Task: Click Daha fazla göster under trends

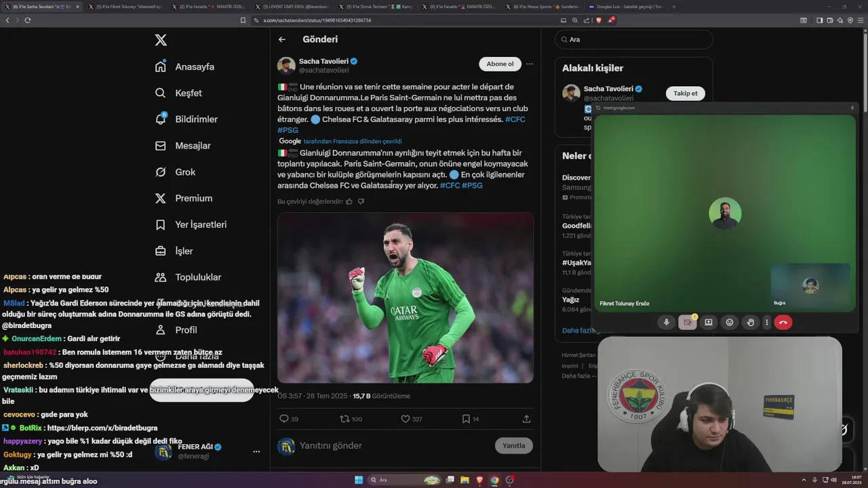Action: [x=577, y=330]
